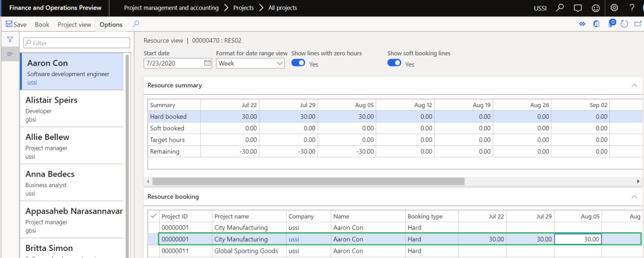Toggle Show lines with zero hours

298,63
